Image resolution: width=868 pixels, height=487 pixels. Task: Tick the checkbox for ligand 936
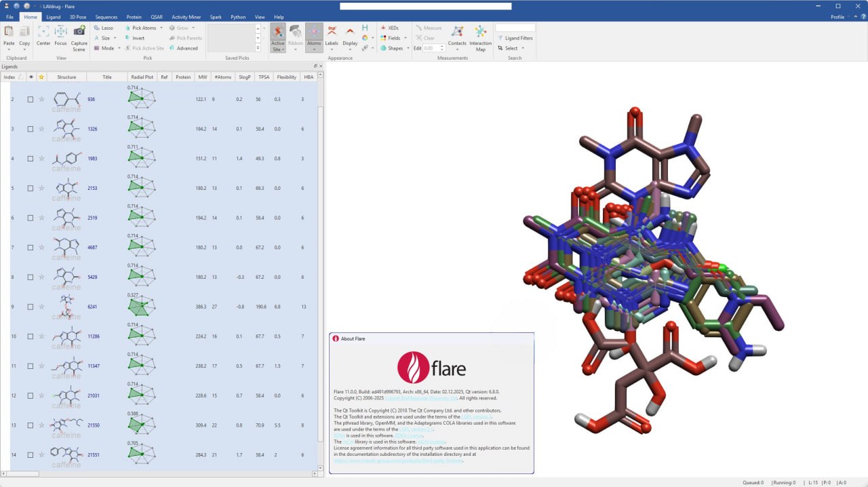(x=31, y=99)
